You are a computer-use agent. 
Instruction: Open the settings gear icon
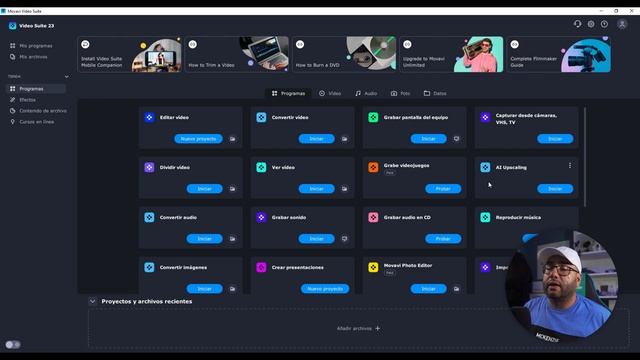tap(591, 24)
